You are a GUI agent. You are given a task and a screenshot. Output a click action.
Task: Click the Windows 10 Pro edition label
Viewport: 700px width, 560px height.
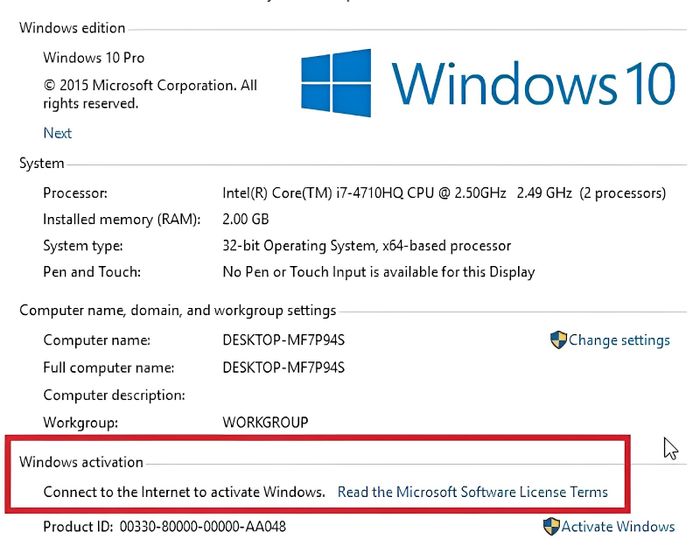click(94, 58)
